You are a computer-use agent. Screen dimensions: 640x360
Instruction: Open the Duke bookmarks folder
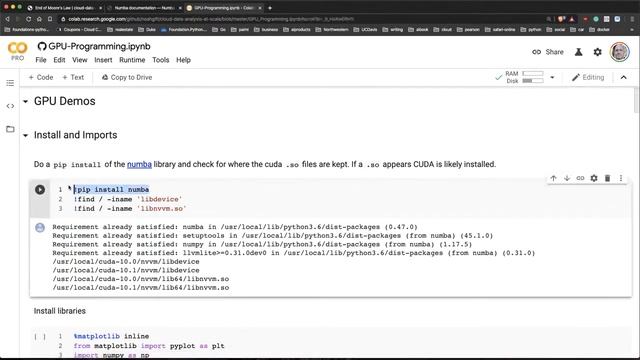[x=147, y=29]
